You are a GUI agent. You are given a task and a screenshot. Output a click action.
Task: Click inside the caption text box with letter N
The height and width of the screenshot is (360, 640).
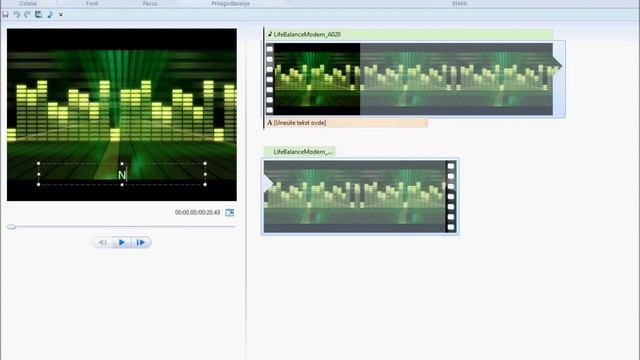point(122,174)
